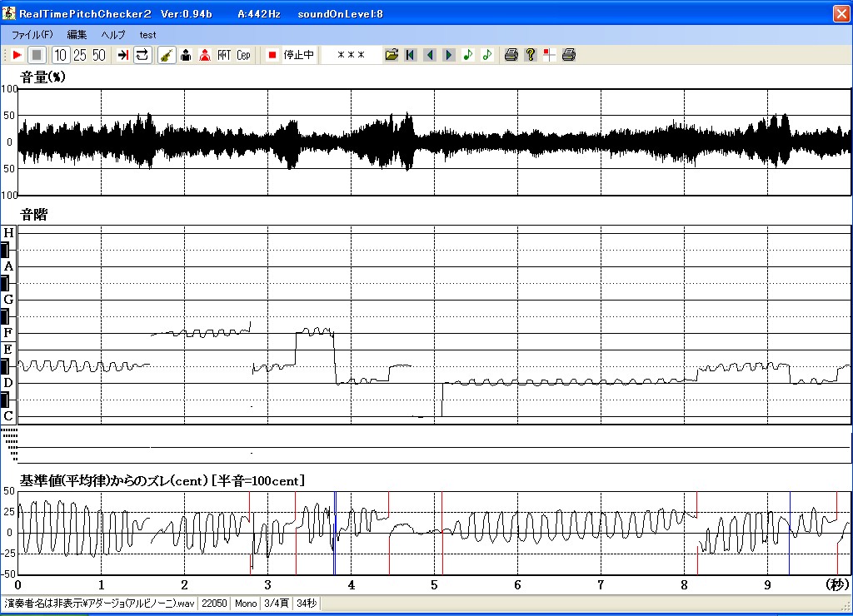Open the ヘルプ menu
853x616 pixels.
pos(113,35)
